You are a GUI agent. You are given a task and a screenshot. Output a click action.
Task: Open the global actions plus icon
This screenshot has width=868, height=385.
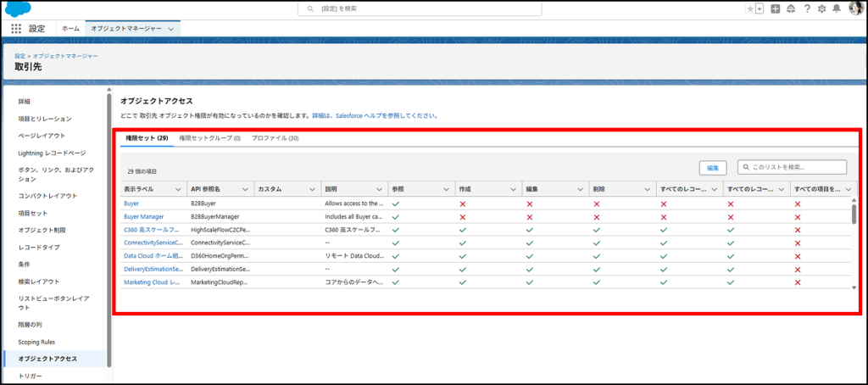tap(776, 8)
